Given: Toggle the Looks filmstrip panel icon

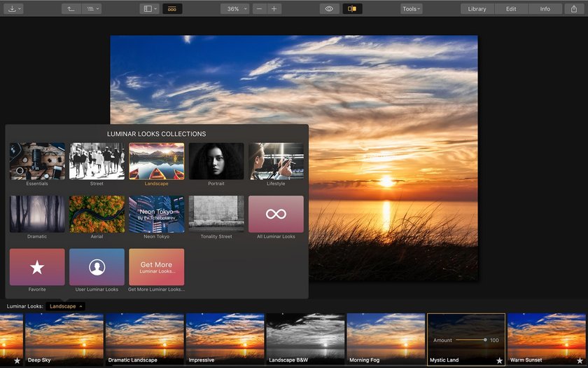Looking at the screenshot, I should [172, 8].
